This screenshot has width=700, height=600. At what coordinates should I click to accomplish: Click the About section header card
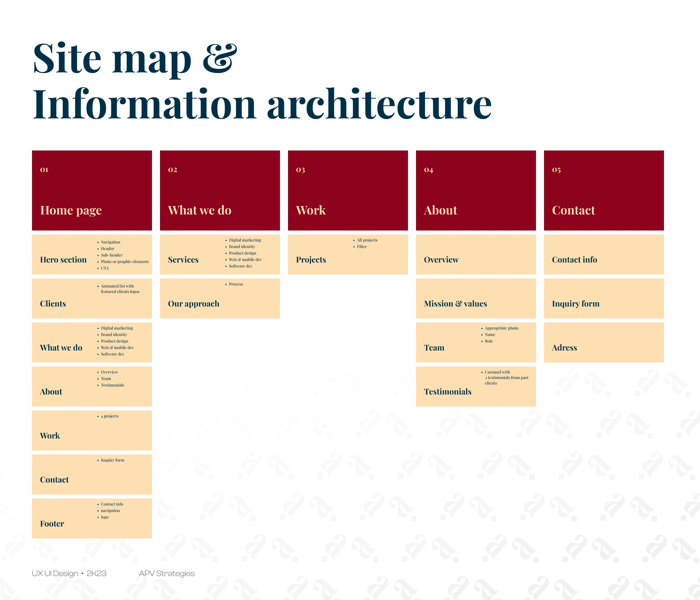pos(476,190)
